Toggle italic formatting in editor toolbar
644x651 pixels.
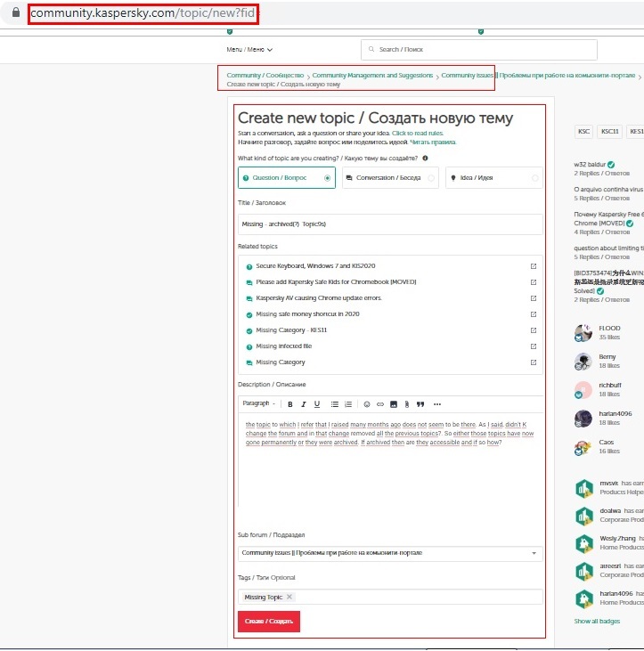[304, 404]
